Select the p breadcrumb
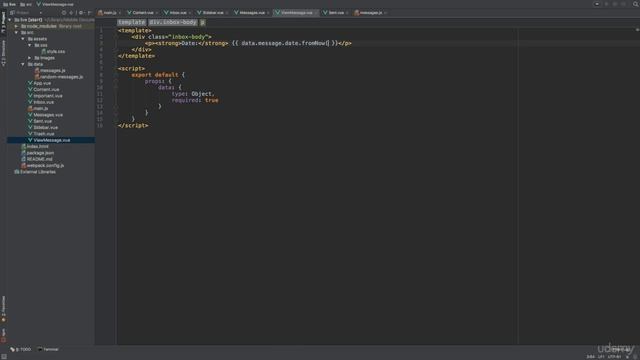Viewport: 640px width, 360px height. (203, 22)
